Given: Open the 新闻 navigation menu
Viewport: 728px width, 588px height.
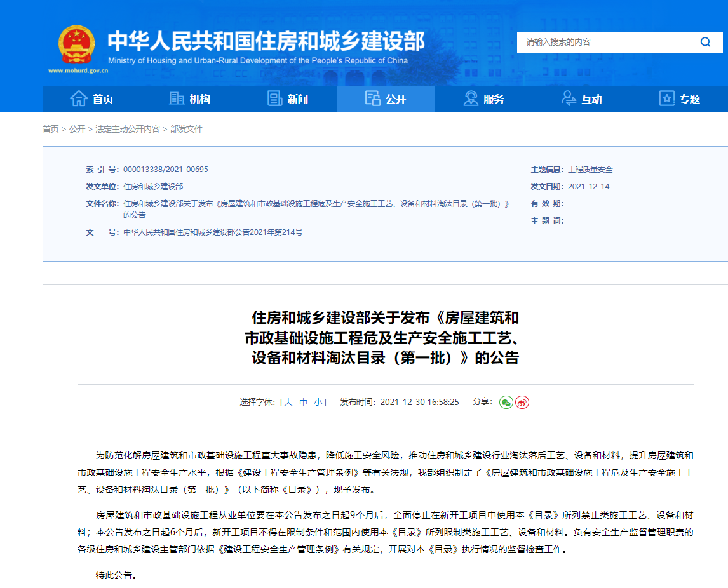Looking at the screenshot, I should [x=289, y=99].
